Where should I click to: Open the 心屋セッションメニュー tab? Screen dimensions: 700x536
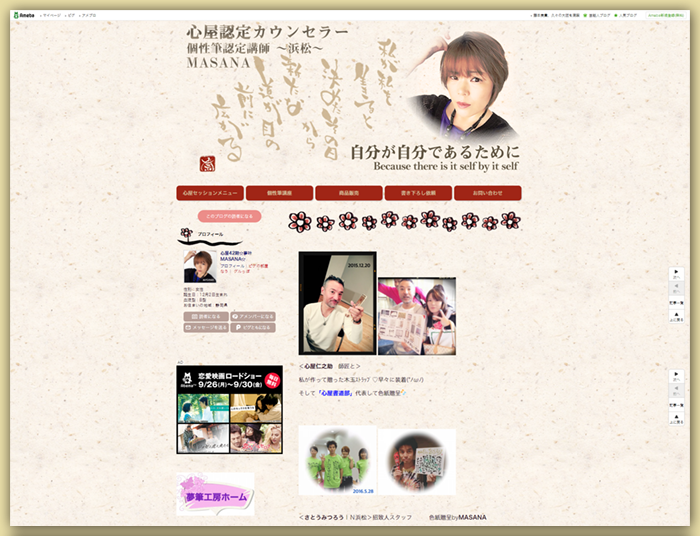(x=210, y=193)
